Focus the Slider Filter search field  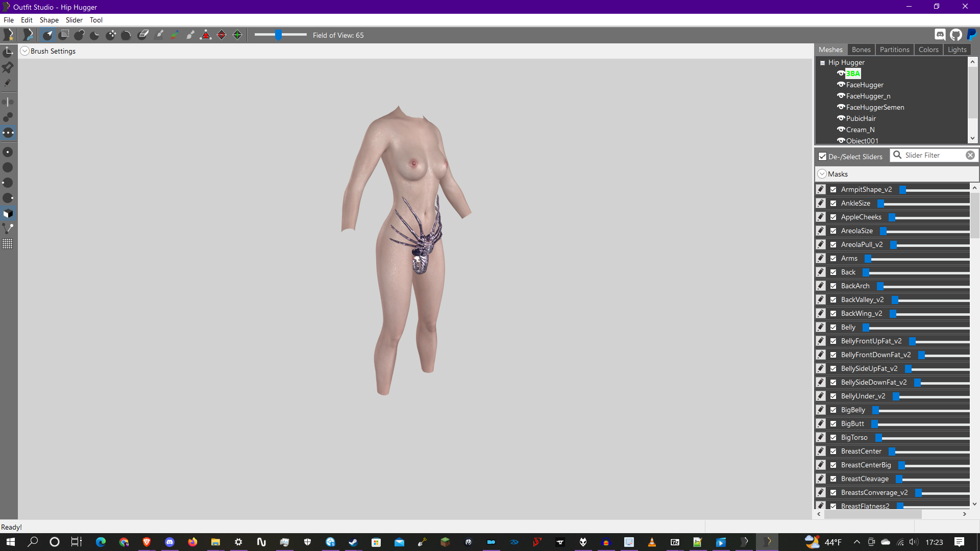(x=934, y=155)
